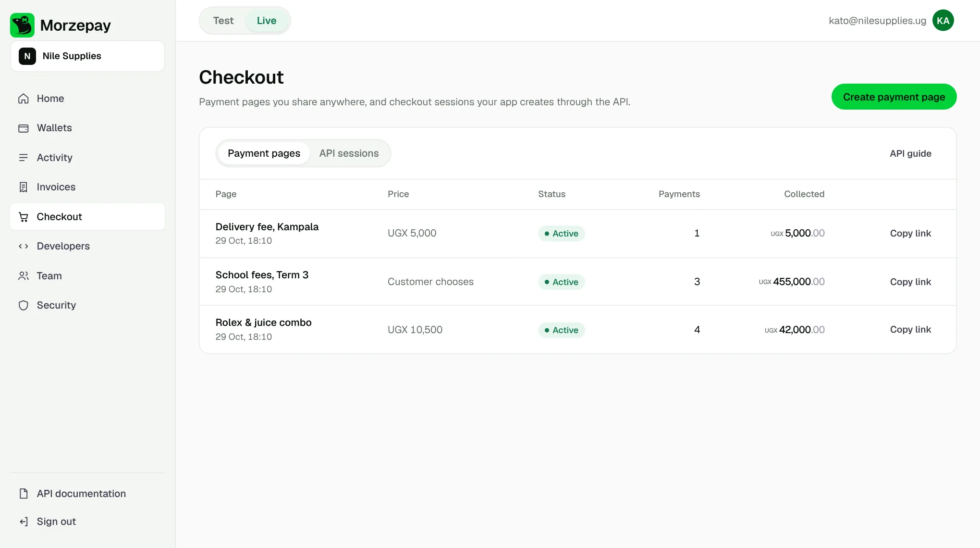Click the UGX 455,000.00 collected amount
The image size is (980, 548).
[792, 282]
